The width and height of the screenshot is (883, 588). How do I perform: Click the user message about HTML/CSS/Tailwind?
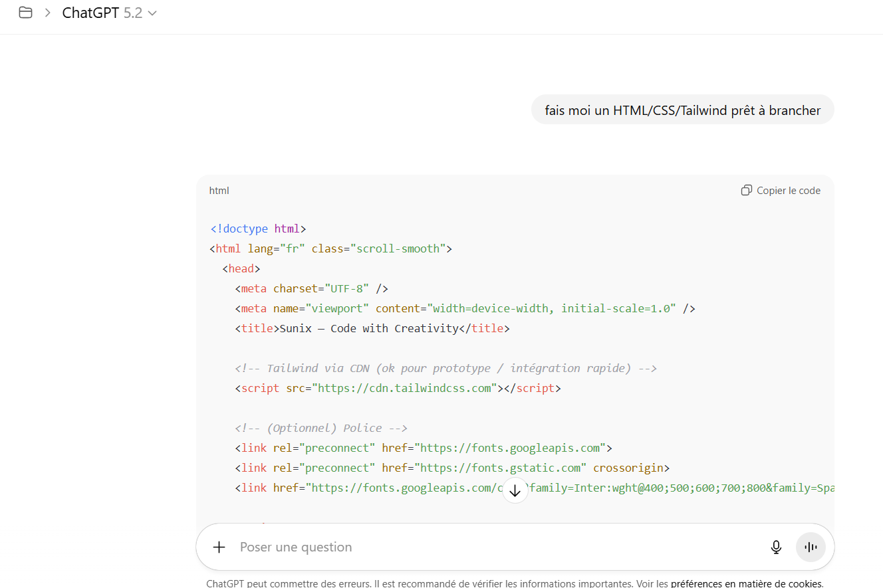click(x=682, y=110)
